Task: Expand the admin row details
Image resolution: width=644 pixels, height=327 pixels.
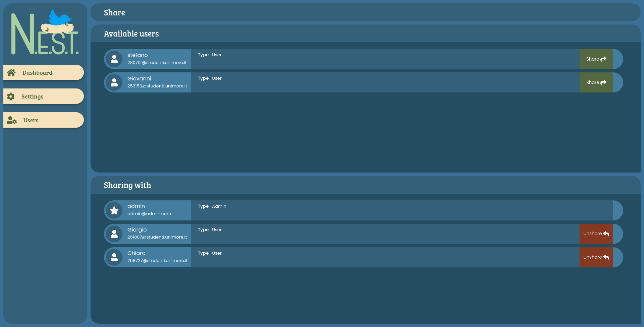Action: pyautogui.click(x=619, y=210)
